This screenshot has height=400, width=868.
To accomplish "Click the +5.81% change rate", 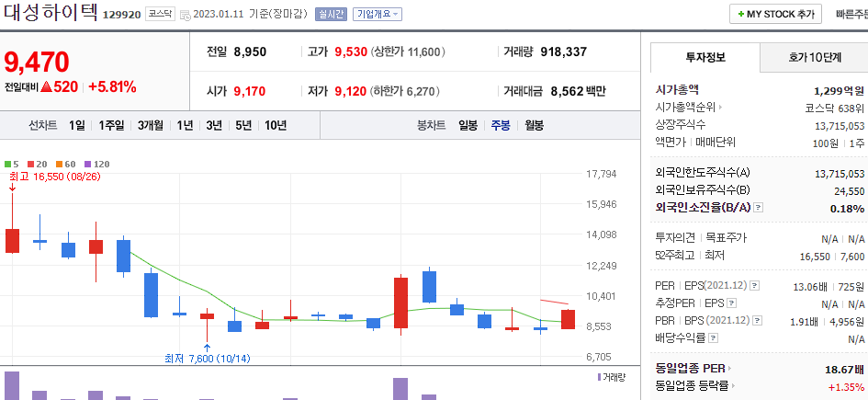I will pos(112,86).
